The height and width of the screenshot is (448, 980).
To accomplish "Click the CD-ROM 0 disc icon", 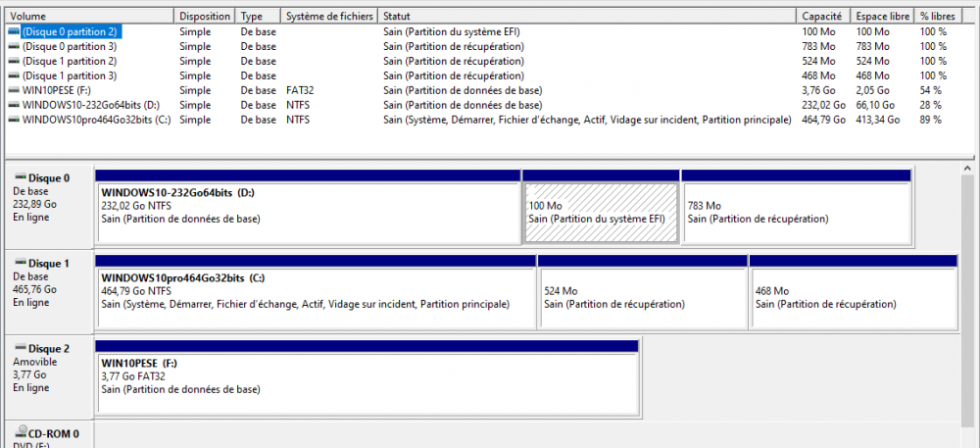I will point(22,431).
